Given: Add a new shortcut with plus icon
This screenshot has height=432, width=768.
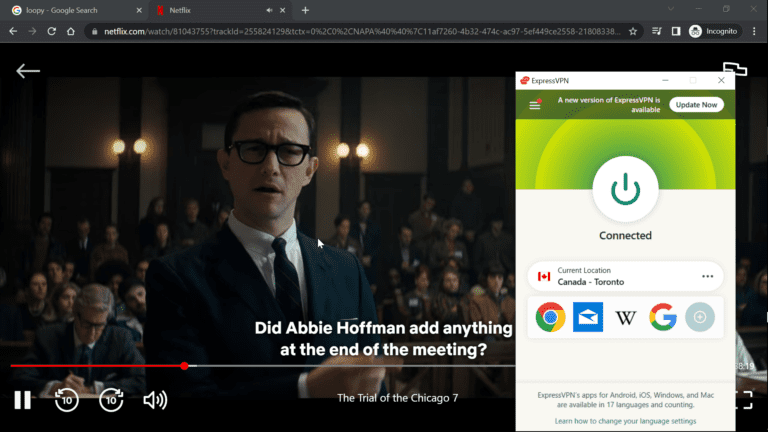Looking at the screenshot, I should point(700,317).
